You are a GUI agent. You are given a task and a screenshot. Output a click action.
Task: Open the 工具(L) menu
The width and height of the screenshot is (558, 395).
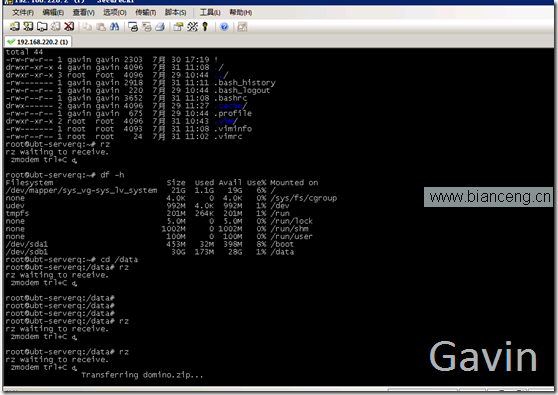[x=210, y=12]
